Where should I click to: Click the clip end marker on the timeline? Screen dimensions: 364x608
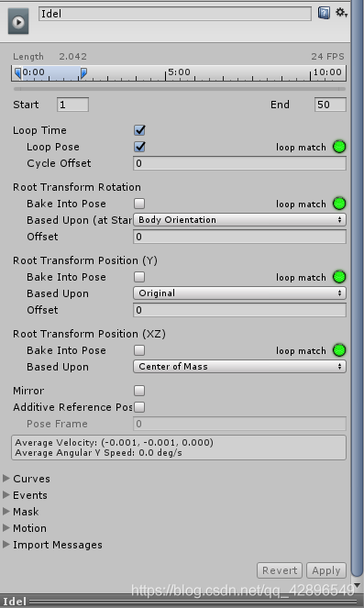tap(83, 72)
